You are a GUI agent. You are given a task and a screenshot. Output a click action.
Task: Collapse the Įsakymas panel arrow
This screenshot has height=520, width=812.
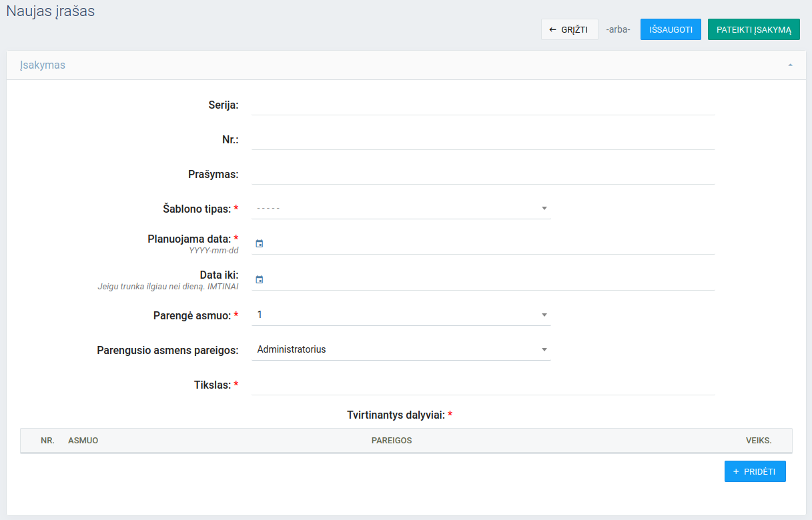790,65
